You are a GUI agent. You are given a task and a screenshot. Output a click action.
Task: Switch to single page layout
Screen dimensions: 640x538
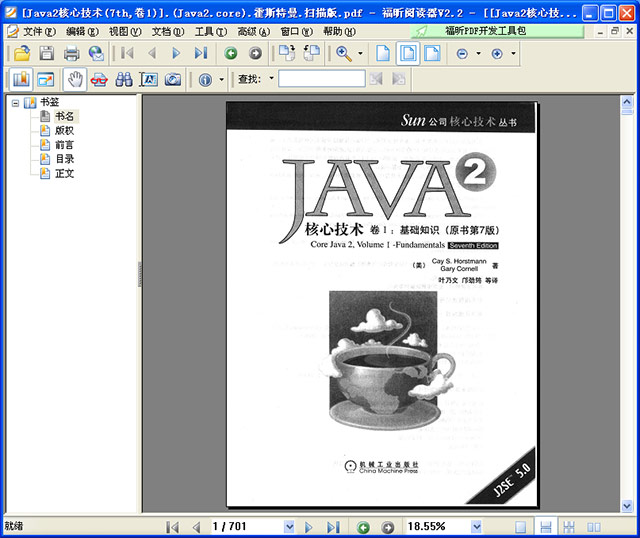[520, 527]
